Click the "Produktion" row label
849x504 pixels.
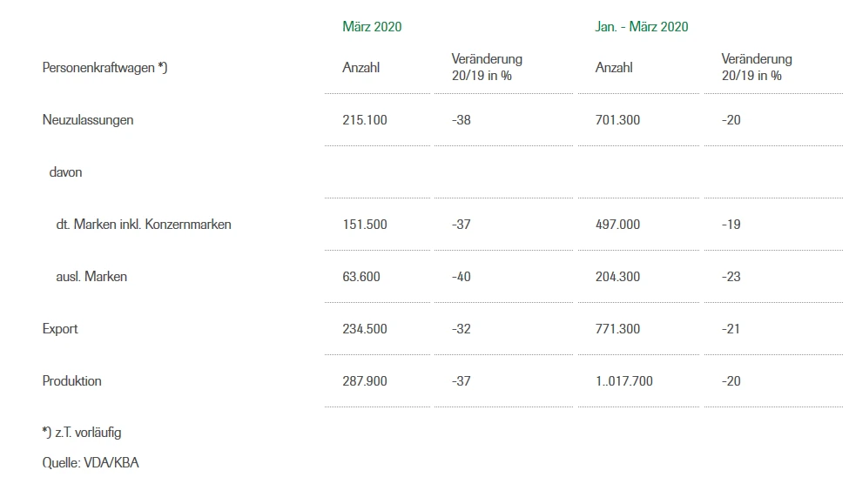click(71, 381)
